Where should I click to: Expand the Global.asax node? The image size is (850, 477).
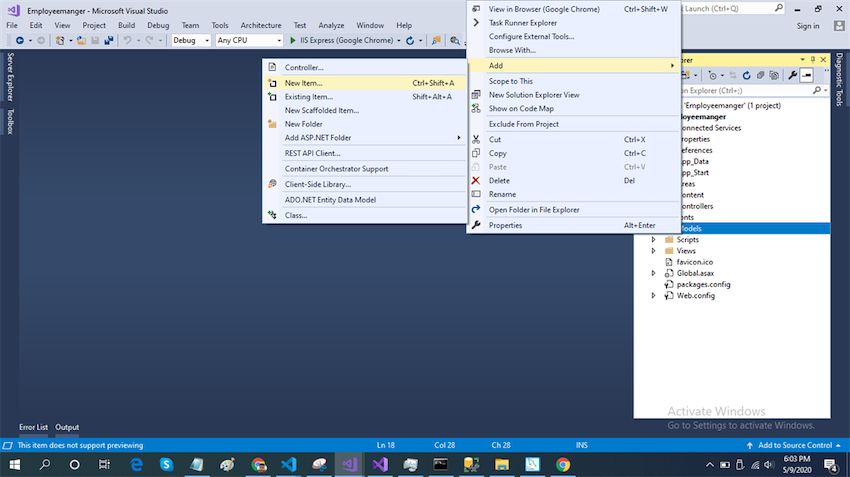click(x=654, y=273)
